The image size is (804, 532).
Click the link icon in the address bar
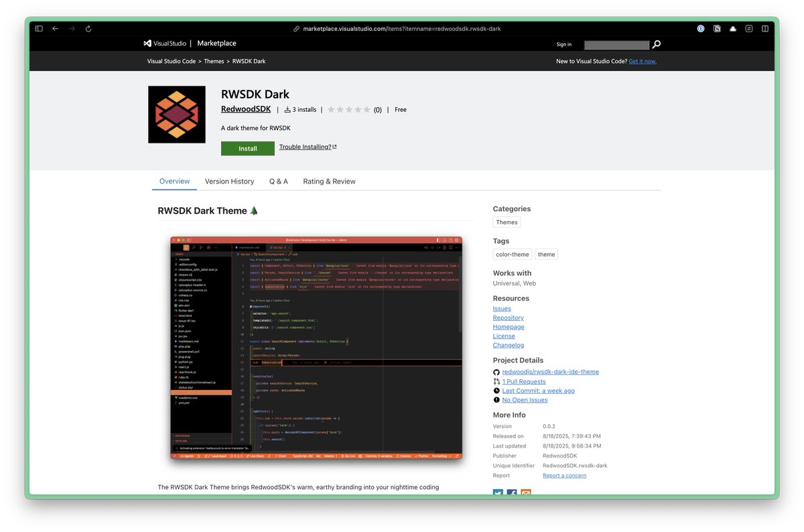(297, 29)
